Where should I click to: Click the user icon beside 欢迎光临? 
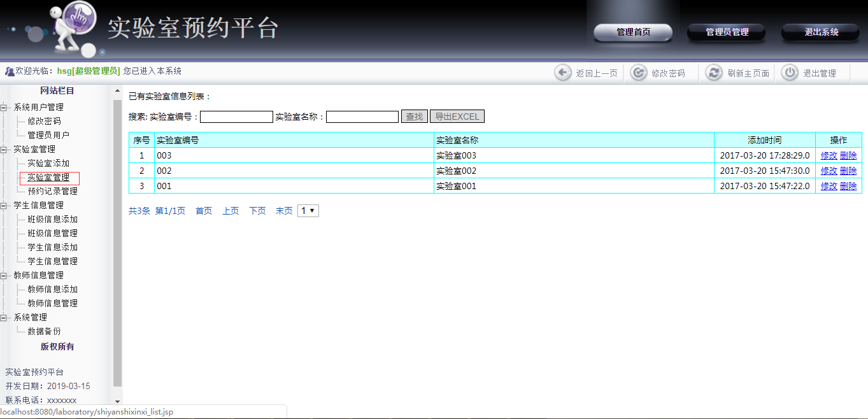10,71
